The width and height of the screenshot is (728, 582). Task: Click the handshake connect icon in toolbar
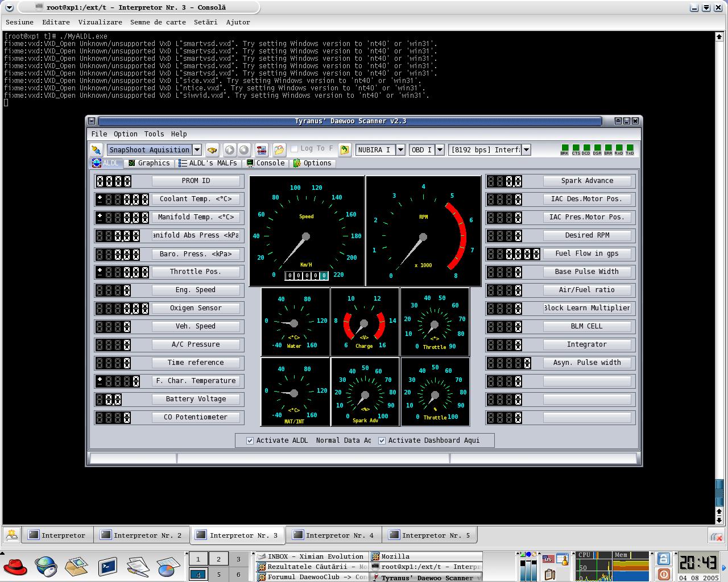(212, 150)
